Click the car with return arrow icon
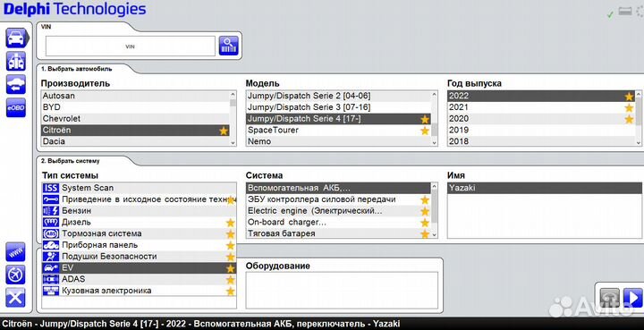644x330 pixels. (x=16, y=85)
